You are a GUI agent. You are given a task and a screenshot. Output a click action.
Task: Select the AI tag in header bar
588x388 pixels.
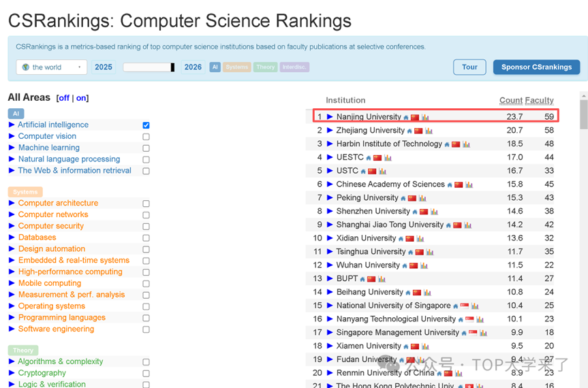click(x=215, y=67)
